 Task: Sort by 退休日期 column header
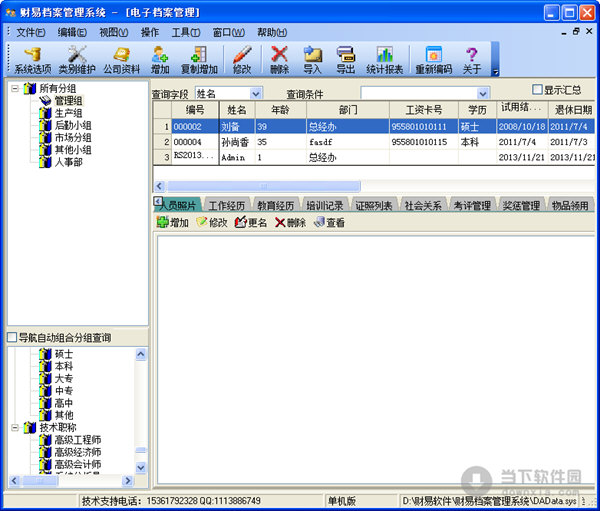572,110
